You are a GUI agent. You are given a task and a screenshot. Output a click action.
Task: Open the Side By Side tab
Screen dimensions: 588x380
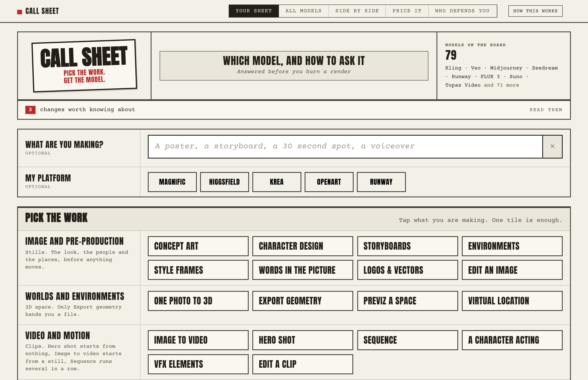[x=357, y=11]
